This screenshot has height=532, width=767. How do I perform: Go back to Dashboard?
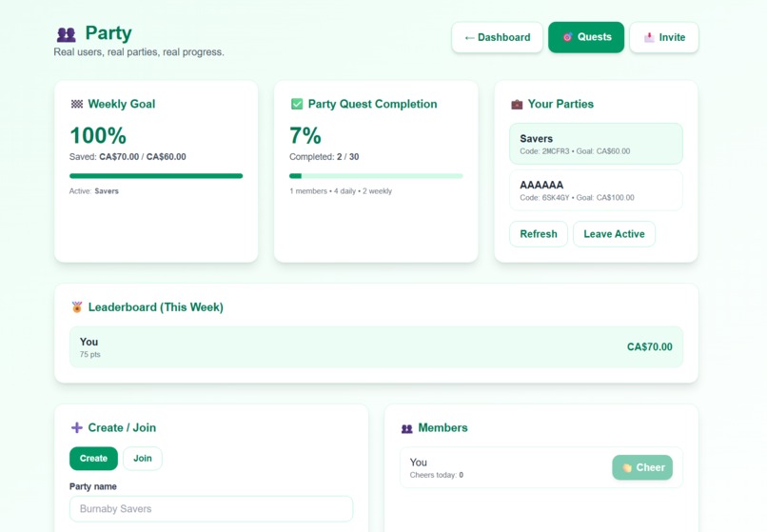497,37
